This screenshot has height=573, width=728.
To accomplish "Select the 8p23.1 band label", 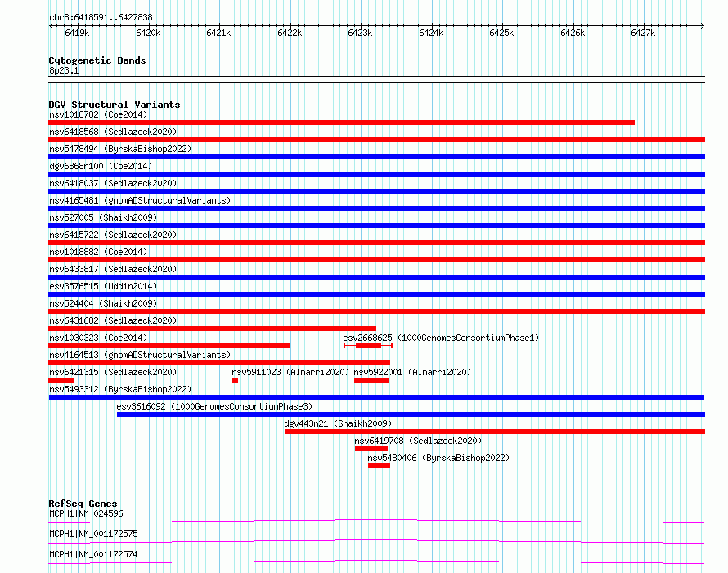I will point(64,70).
